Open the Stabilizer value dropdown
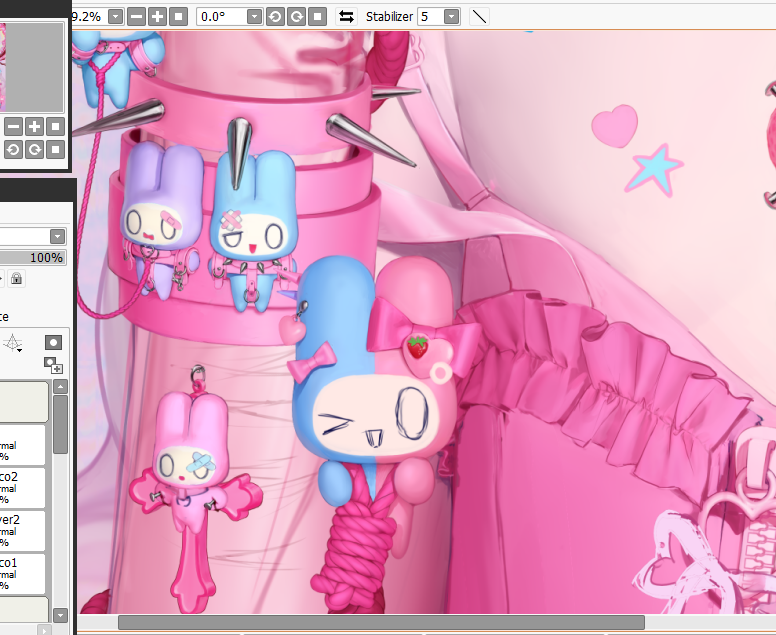Viewport: 776px width, 635px height. click(x=451, y=16)
